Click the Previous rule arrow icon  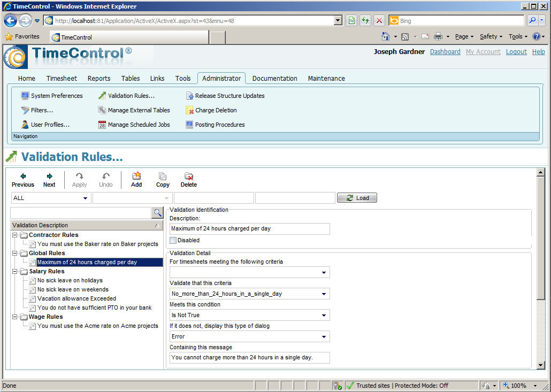click(x=23, y=176)
